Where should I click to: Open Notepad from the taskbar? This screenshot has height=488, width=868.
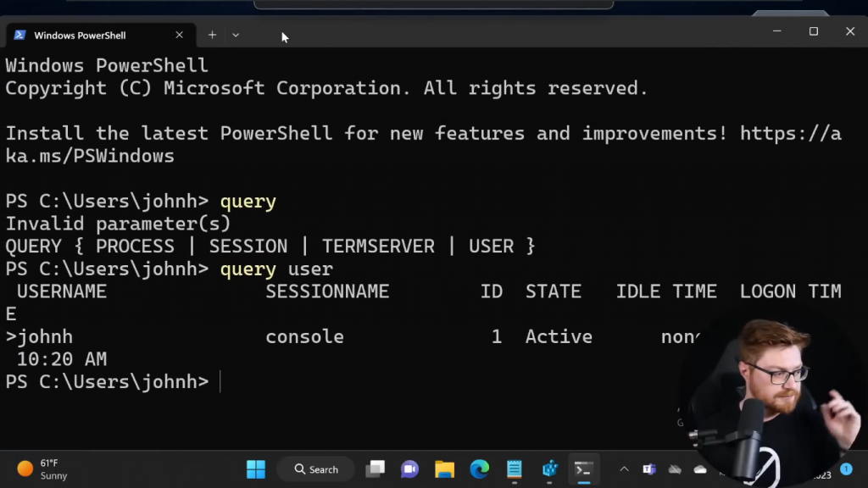515,469
